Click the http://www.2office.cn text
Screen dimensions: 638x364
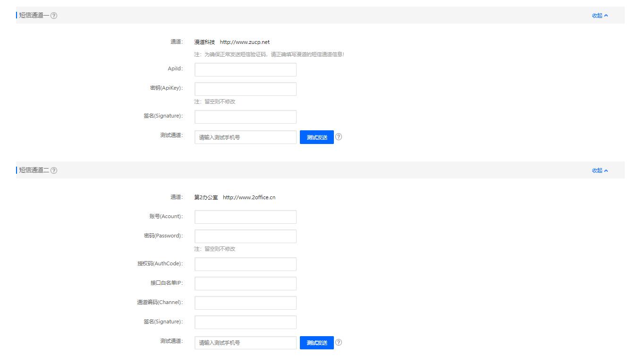click(249, 197)
